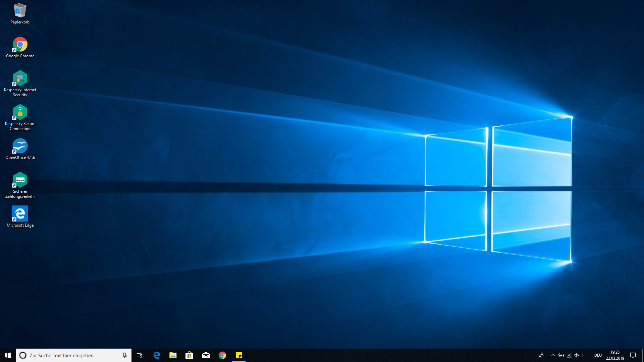Open Sticky Notes from the taskbar

239,355
